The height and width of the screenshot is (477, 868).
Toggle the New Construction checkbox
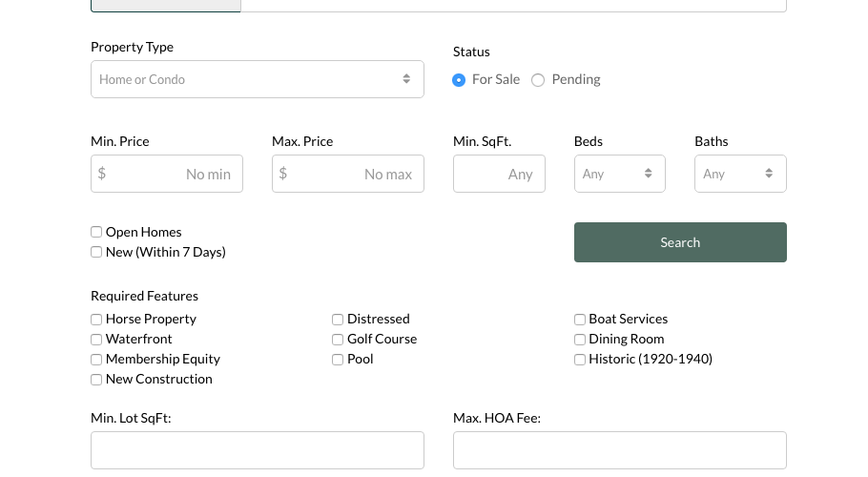[x=96, y=380]
